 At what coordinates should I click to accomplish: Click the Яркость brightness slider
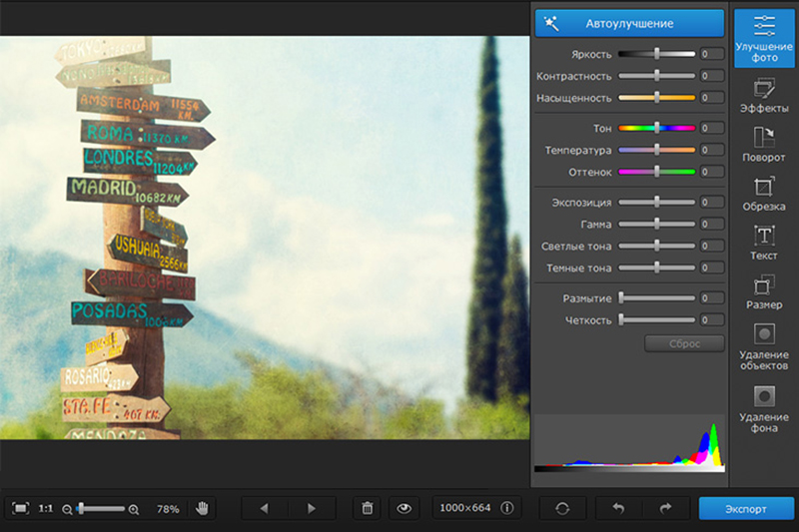click(656, 54)
